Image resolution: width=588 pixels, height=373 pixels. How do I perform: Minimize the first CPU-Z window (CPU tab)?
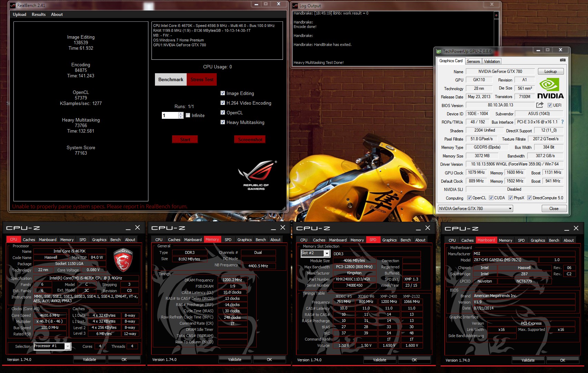tap(128, 228)
